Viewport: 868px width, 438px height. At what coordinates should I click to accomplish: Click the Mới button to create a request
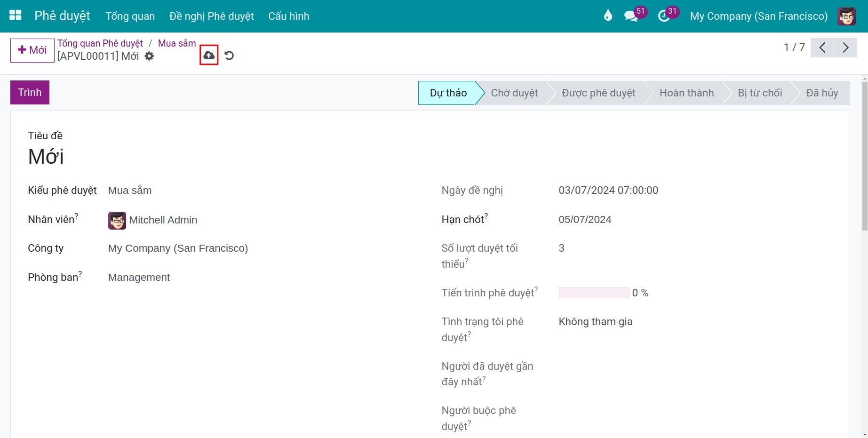tap(32, 50)
